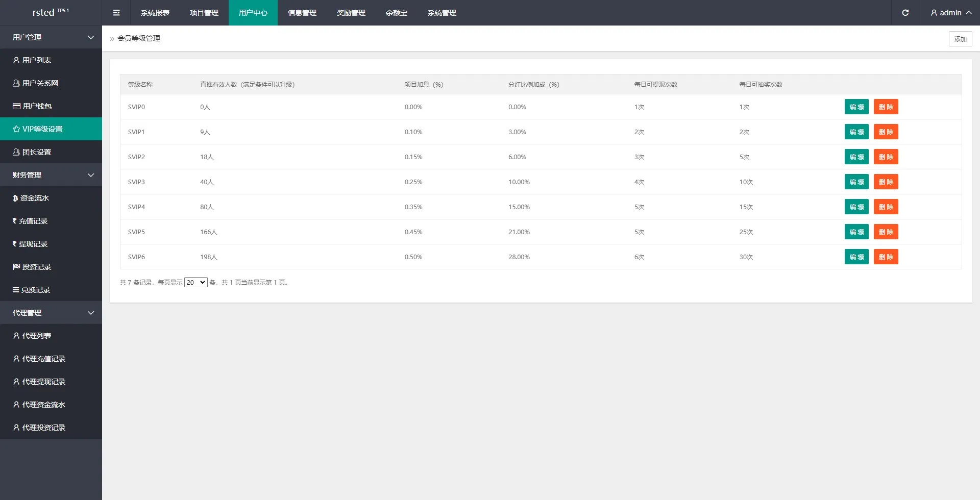Click the sidebar collapse hamburger icon
Screen dimensions: 980x500
point(116,13)
